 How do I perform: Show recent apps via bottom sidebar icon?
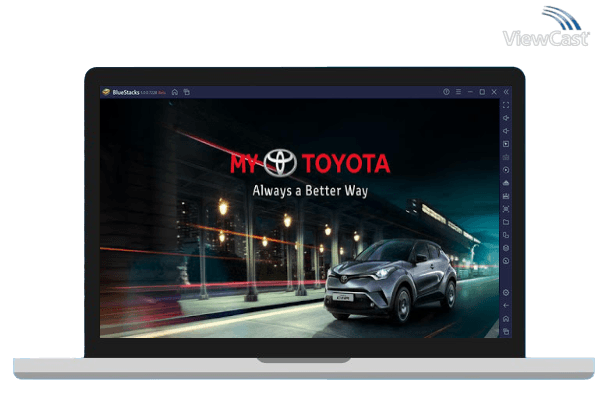click(506, 331)
